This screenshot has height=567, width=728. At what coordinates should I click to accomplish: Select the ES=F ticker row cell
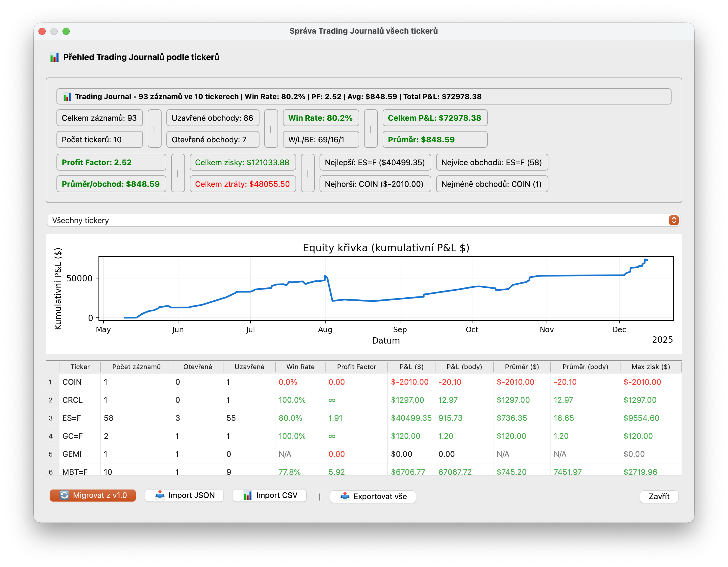(72, 418)
